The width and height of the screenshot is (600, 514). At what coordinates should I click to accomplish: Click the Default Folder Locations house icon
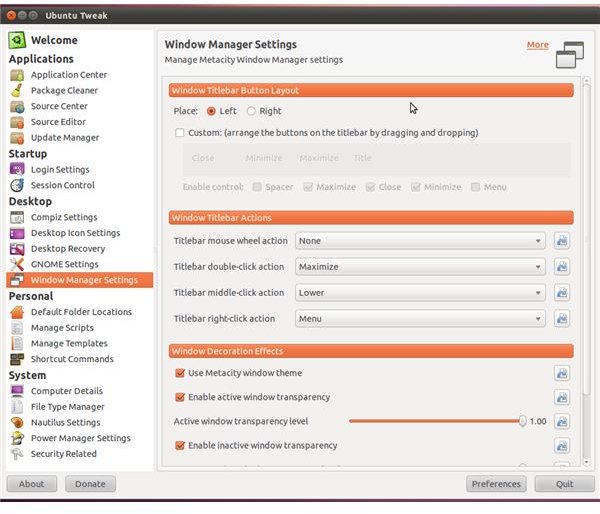click(x=17, y=312)
